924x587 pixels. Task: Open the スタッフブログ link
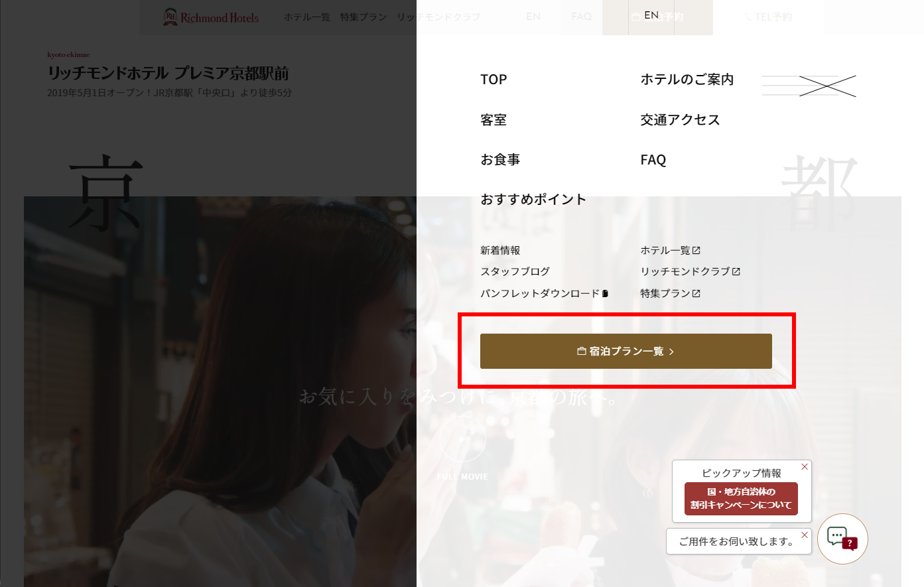click(515, 272)
